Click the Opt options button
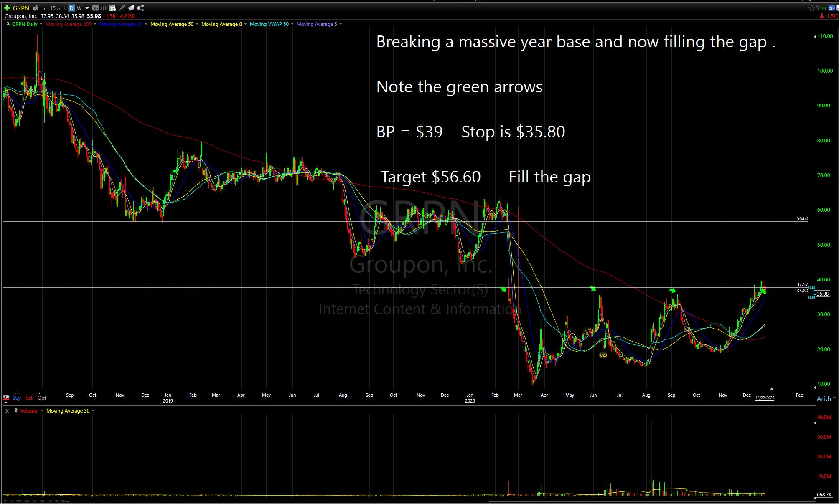Screen dimensions: 839x504 (x=42, y=398)
